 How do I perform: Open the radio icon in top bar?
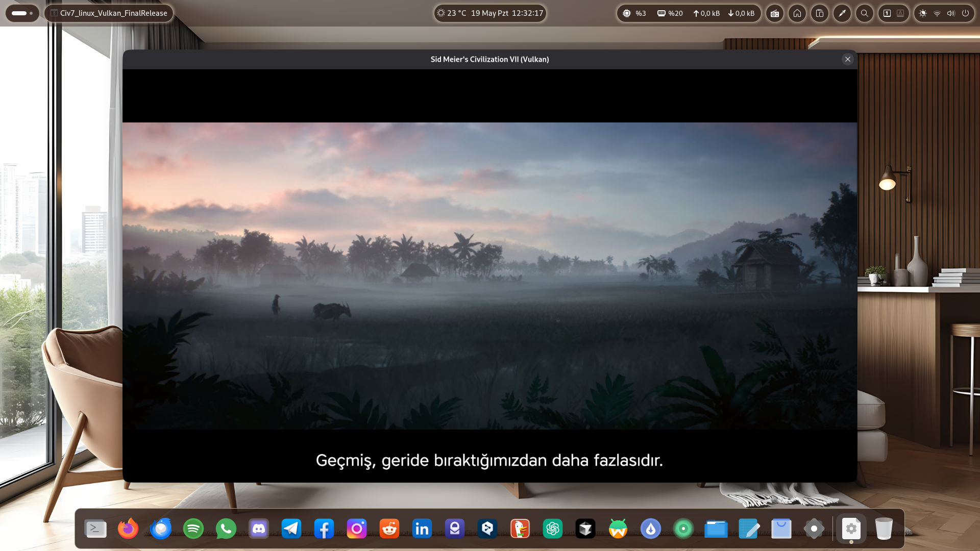click(x=775, y=13)
